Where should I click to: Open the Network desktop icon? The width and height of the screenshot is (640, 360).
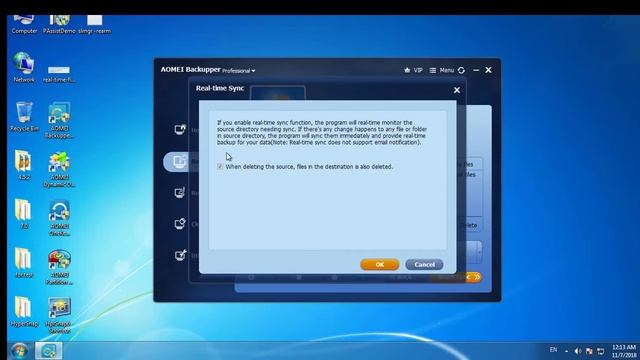[x=24, y=68]
